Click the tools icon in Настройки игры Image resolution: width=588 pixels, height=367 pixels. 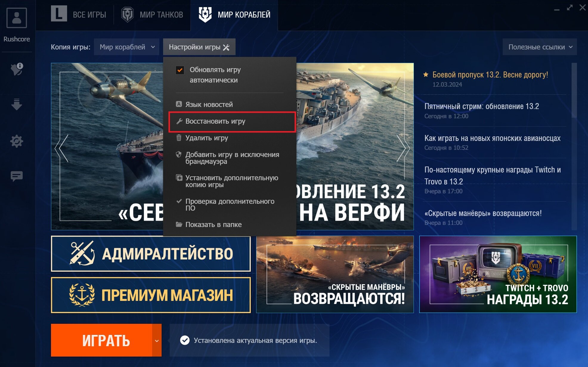(226, 47)
